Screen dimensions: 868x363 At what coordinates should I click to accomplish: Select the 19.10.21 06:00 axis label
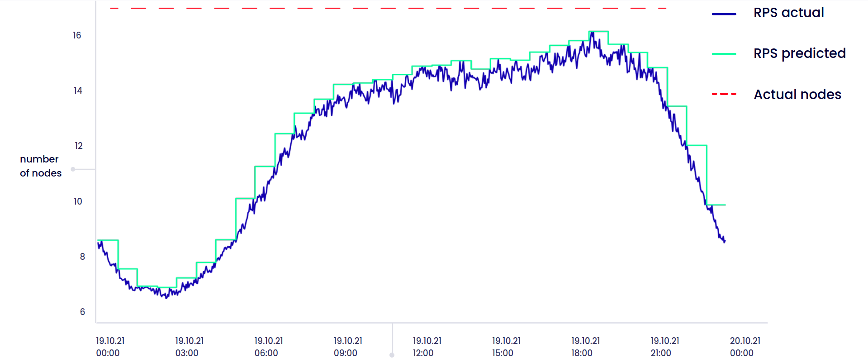[x=268, y=347]
